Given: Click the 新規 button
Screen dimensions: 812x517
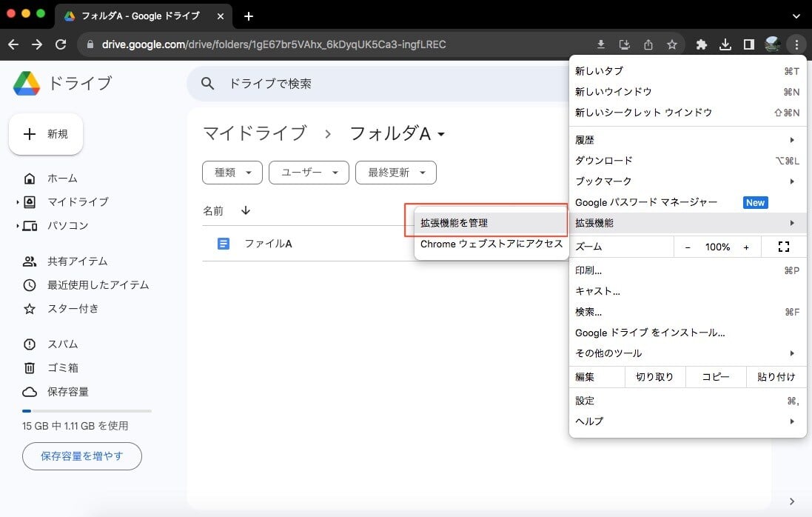Looking at the screenshot, I should point(46,134).
